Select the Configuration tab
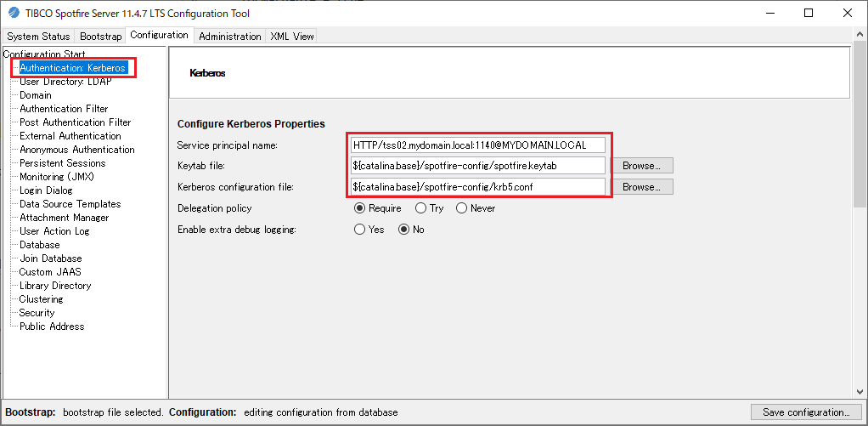868x426 pixels. coord(160,35)
